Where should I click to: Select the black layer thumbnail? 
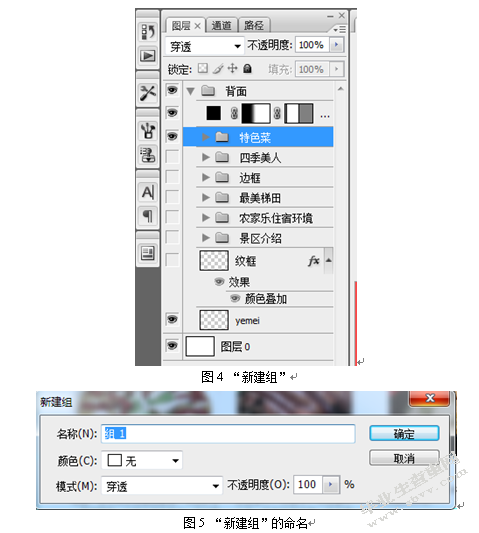213,113
